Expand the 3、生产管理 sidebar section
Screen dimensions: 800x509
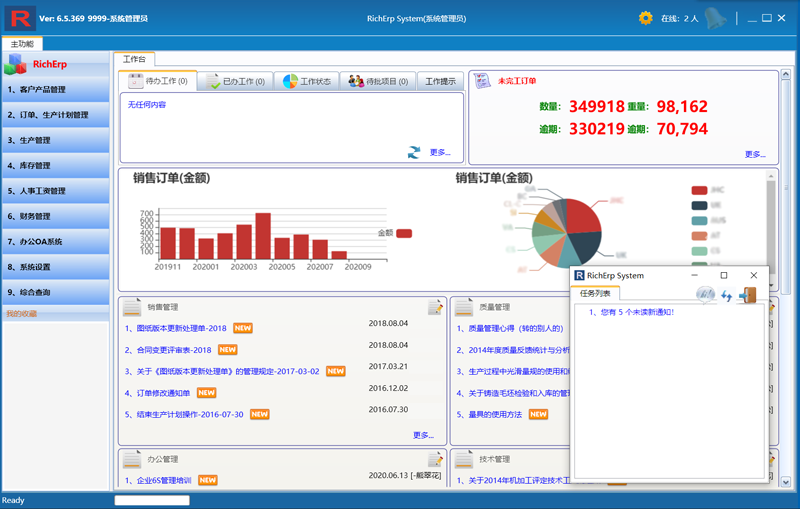[x=55, y=140]
